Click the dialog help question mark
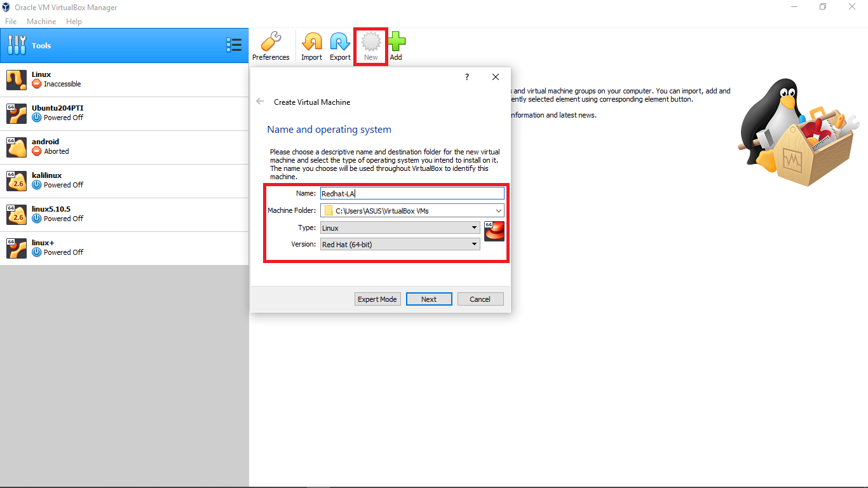Image resolution: width=868 pixels, height=488 pixels. click(x=467, y=77)
